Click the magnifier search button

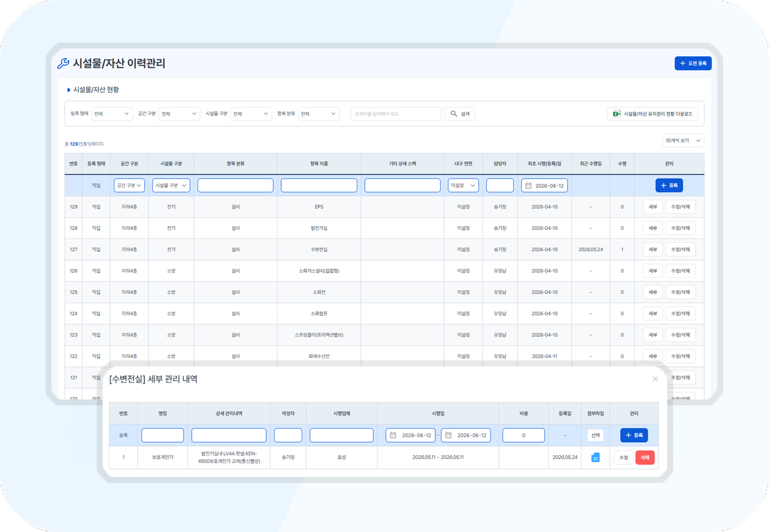(460, 114)
